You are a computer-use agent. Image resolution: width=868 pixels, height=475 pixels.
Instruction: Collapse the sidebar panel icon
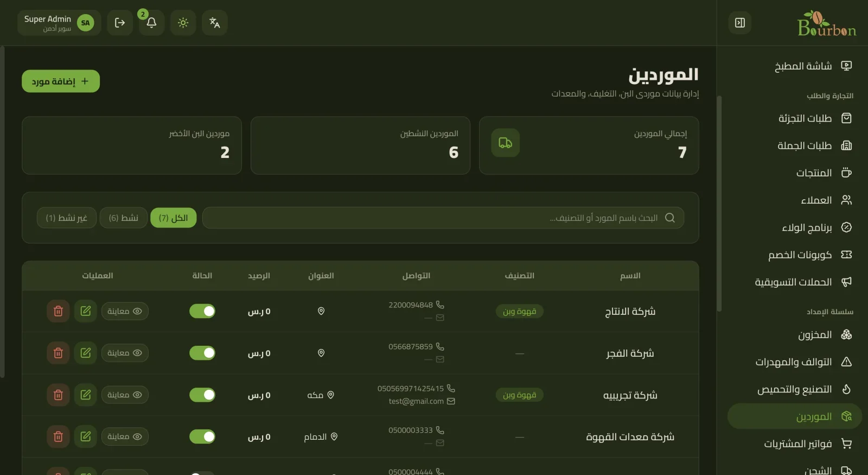click(x=740, y=23)
